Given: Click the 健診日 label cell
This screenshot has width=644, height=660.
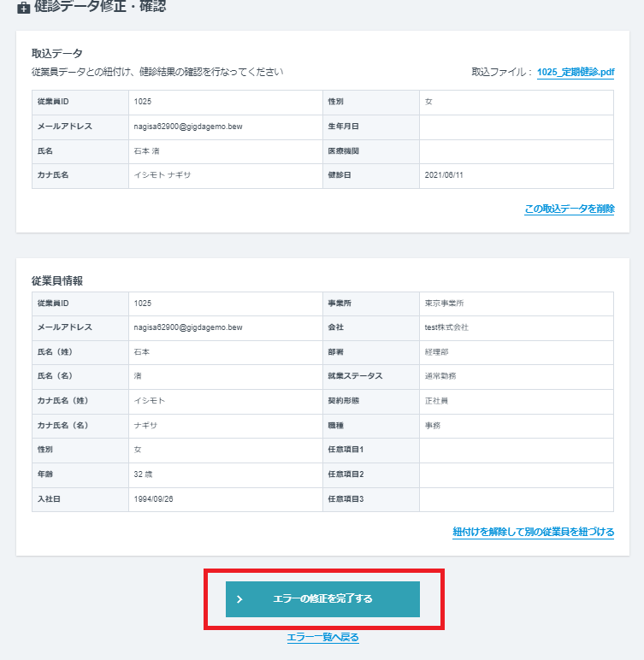Looking at the screenshot, I should tap(371, 175).
